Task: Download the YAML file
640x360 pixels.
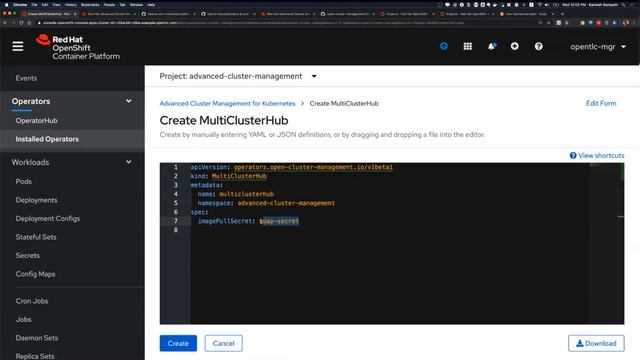Action: (596, 343)
